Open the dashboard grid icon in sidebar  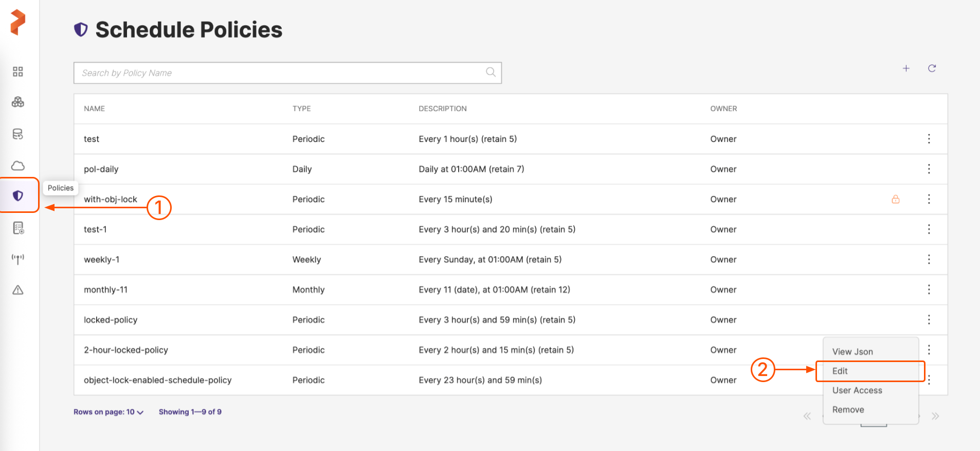click(18, 71)
